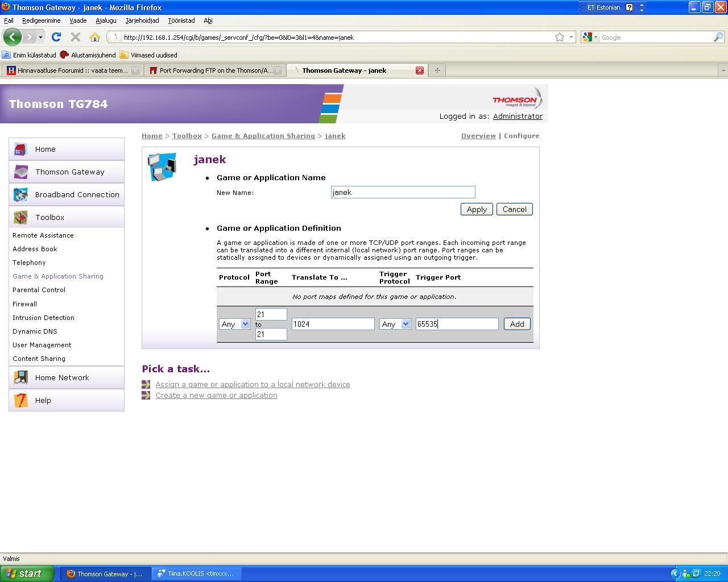The image size is (728, 582).
Task: Click the Help question mark icon
Action: (20, 400)
